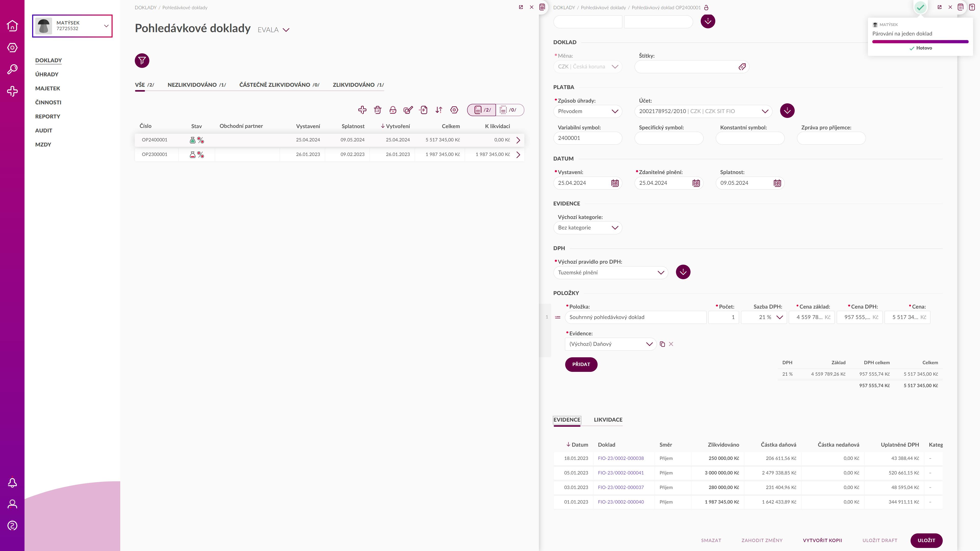Open DOKLADY in the side menu
Image resolution: width=980 pixels, height=551 pixels.
point(48,60)
